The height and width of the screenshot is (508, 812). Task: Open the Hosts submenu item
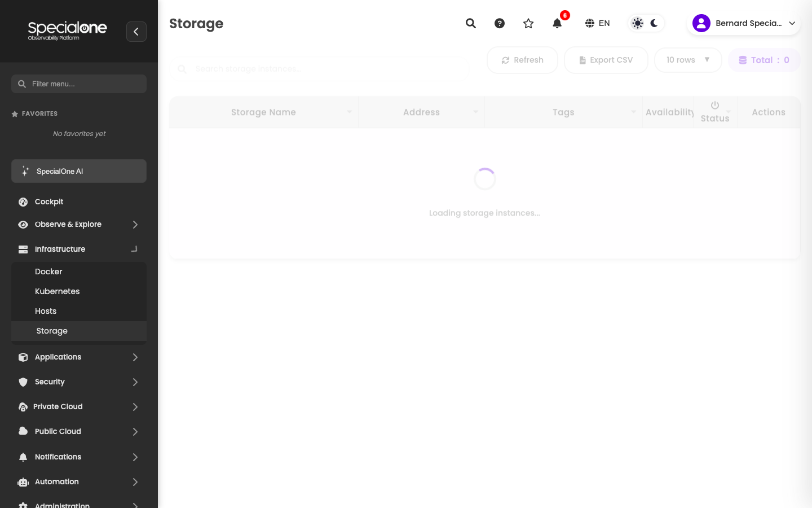79,311
